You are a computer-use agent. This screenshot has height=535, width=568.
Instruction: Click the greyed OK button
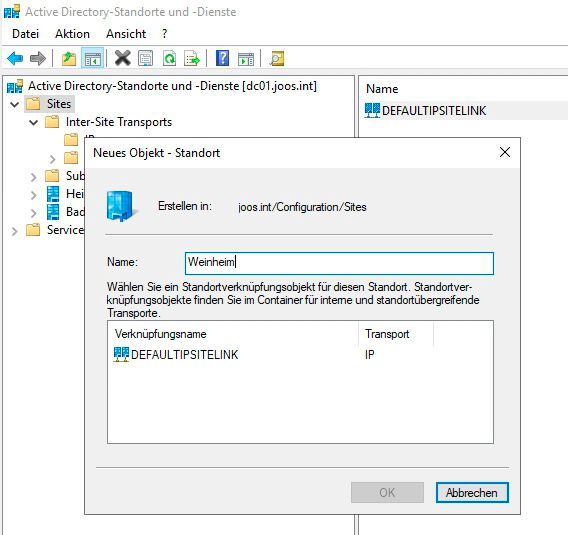pos(387,492)
